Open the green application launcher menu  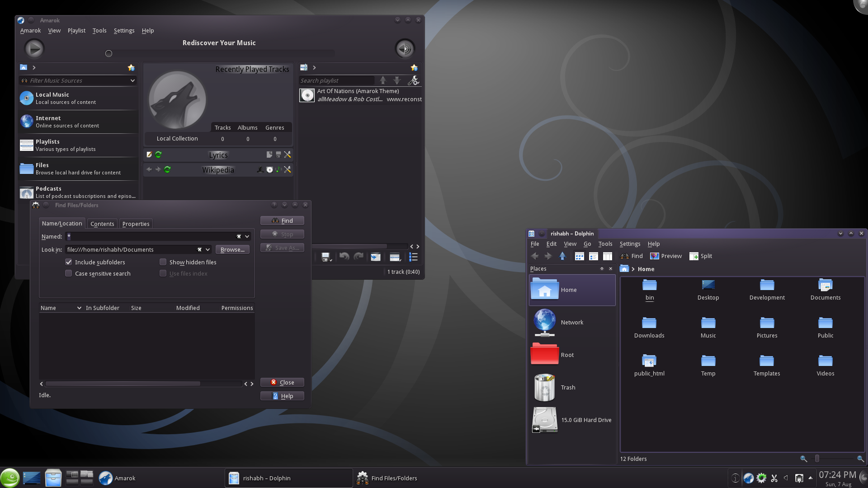tap(10, 478)
